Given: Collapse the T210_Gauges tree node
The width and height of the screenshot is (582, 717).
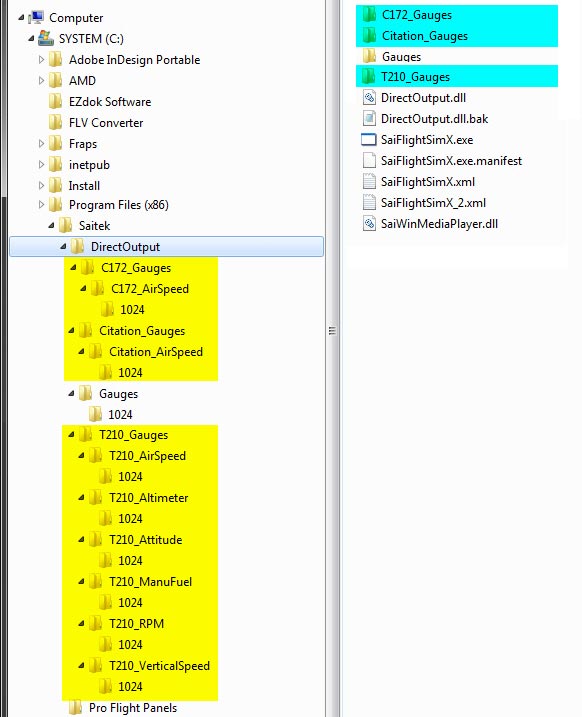Looking at the screenshot, I should point(71,435).
